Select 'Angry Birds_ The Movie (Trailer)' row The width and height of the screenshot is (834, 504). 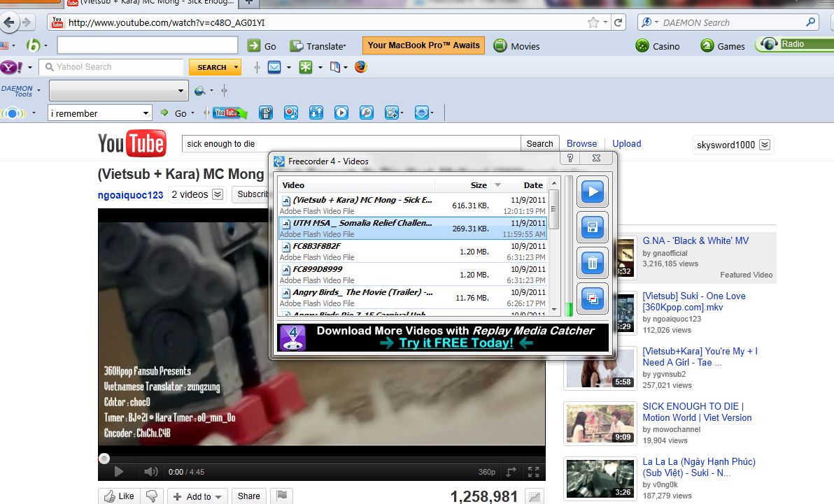coord(413,297)
